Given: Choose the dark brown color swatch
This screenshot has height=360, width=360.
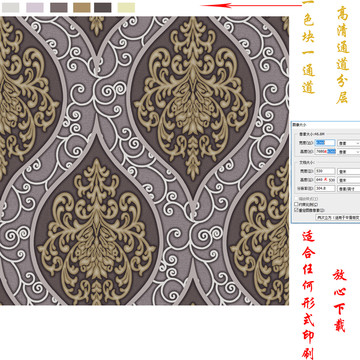Looking at the screenshot, I should pyautogui.click(x=103, y=7).
